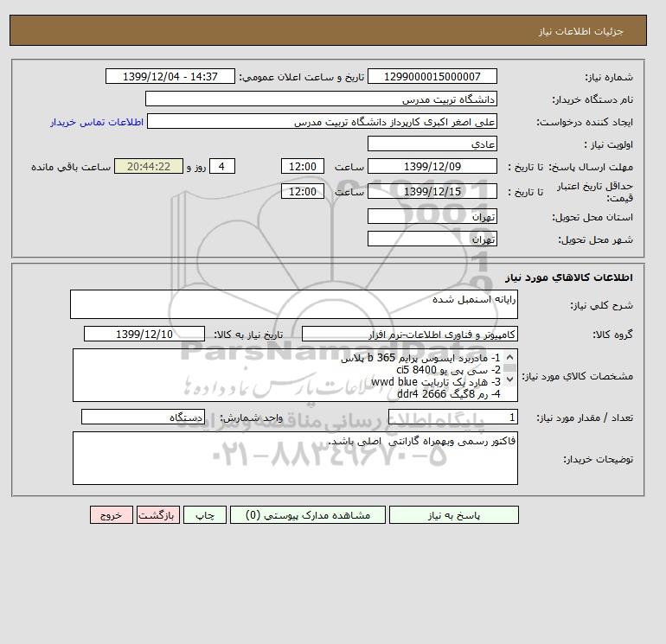Select the ساعت باقی مانده label

coord(71,167)
